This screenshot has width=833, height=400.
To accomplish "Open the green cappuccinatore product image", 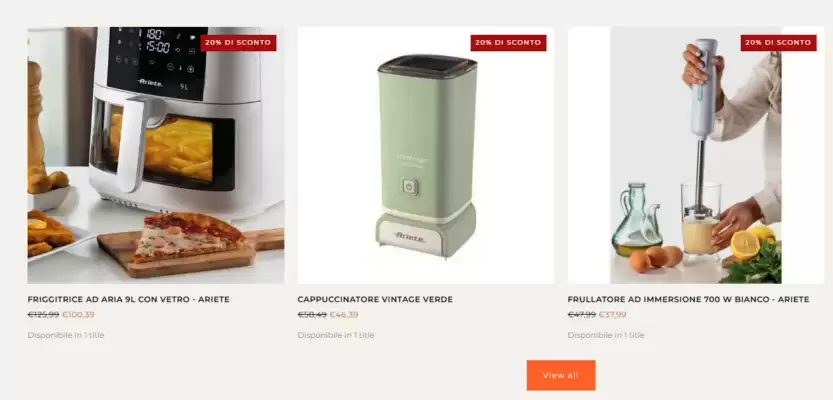I will pyautogui.click(x=426, y=155).
